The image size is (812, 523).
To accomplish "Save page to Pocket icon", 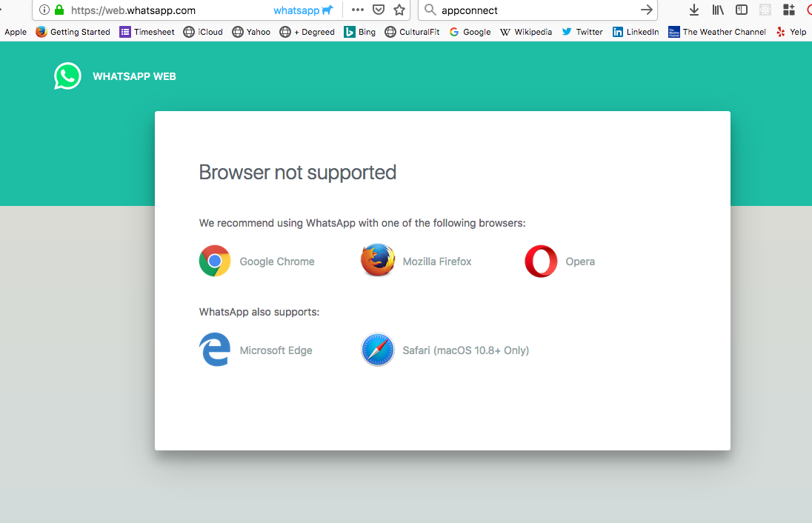I will click(379, 10).
